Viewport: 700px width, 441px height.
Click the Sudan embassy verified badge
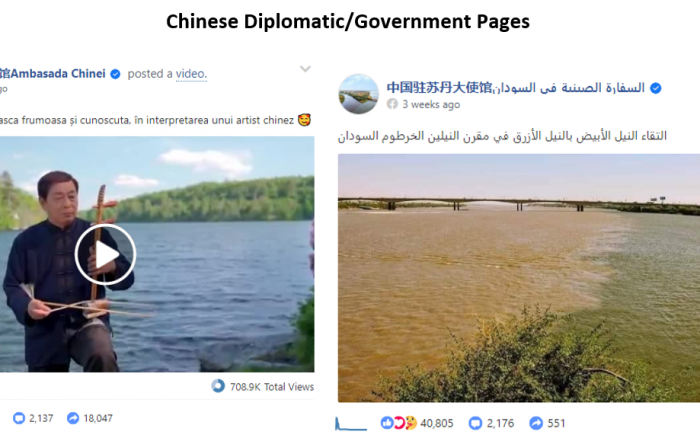[x=656, y=88]
